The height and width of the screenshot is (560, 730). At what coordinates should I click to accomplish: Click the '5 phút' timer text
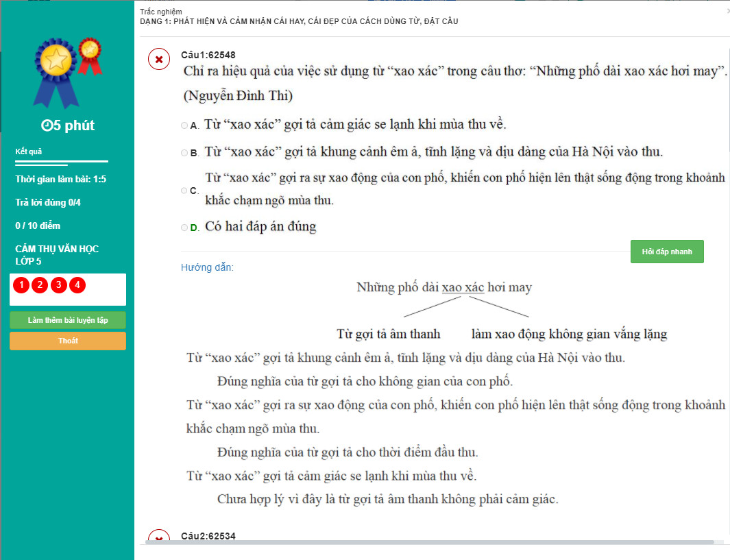(x=73, y=125)
